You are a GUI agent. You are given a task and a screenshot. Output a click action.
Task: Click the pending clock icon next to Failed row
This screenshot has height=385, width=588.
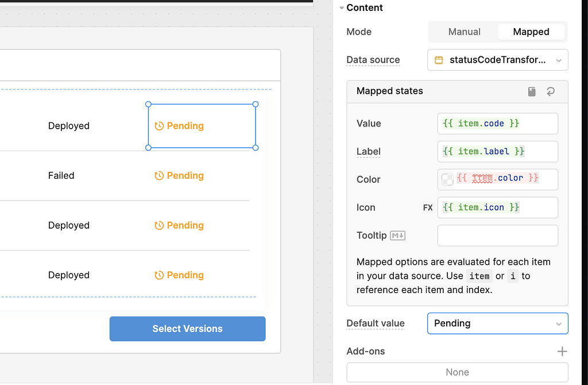[x=158, y=175]
